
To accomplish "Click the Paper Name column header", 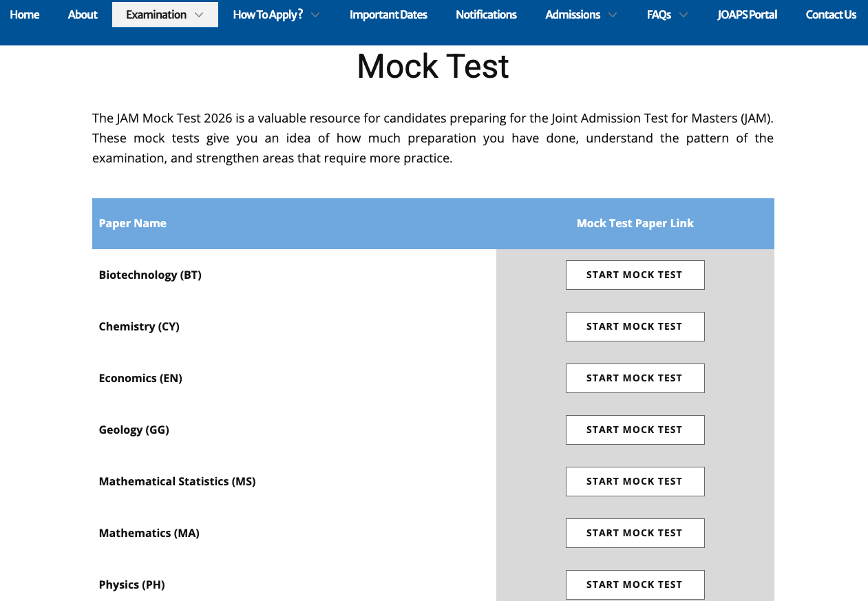I will (x=133, y=223).
